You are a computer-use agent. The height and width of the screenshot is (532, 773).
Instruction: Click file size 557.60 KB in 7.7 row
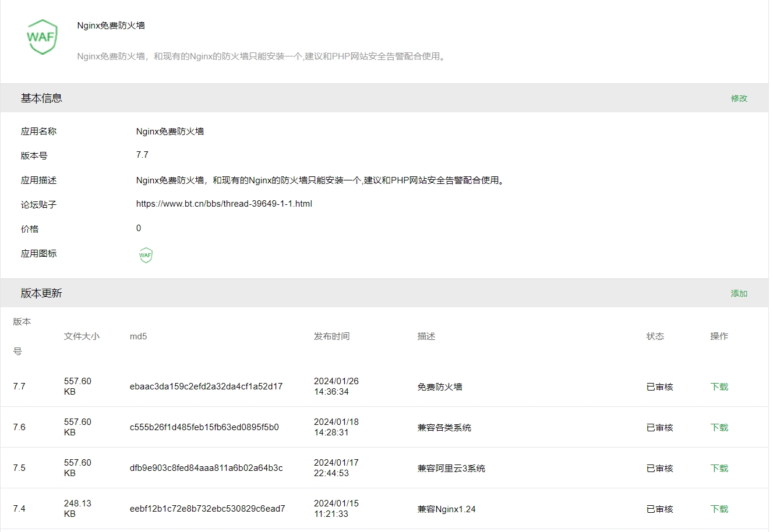(77, 386)
